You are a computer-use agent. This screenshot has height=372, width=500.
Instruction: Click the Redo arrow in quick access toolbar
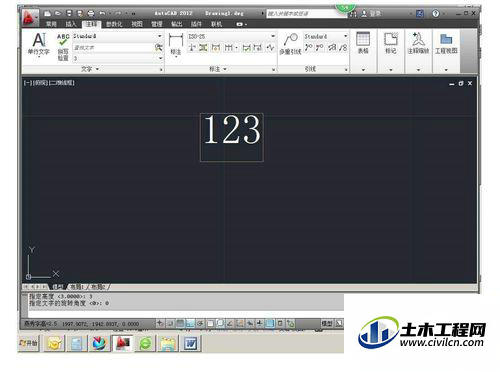(x=118, y=13)
